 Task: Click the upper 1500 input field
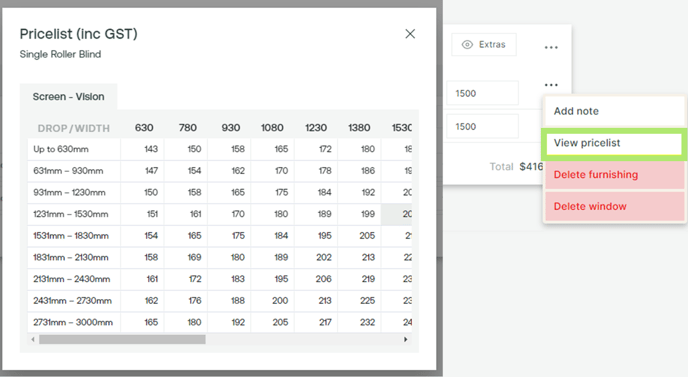482,93
